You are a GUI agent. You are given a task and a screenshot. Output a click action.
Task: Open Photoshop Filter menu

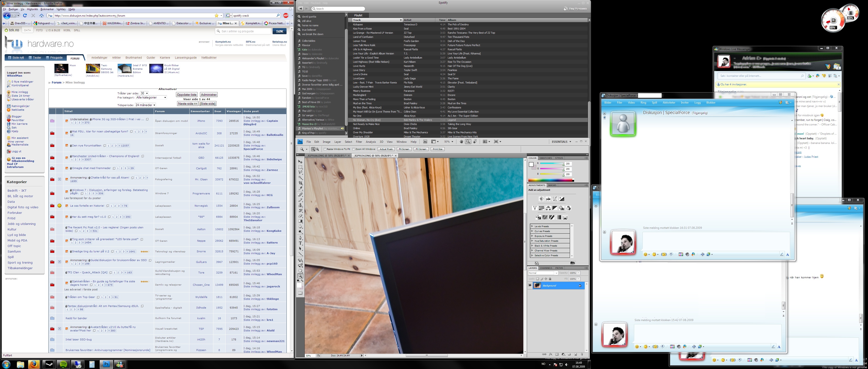359,142
